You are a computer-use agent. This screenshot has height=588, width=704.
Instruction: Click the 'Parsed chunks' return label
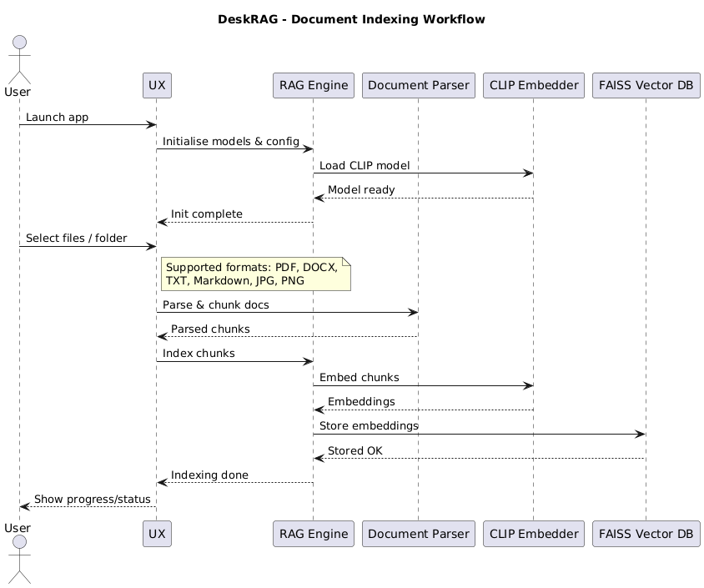[x=210, y=329]
